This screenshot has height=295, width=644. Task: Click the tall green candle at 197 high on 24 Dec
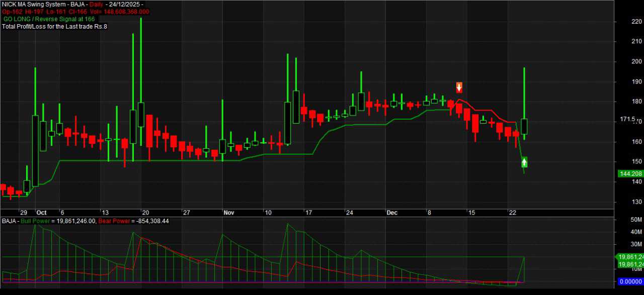[524, 126]
